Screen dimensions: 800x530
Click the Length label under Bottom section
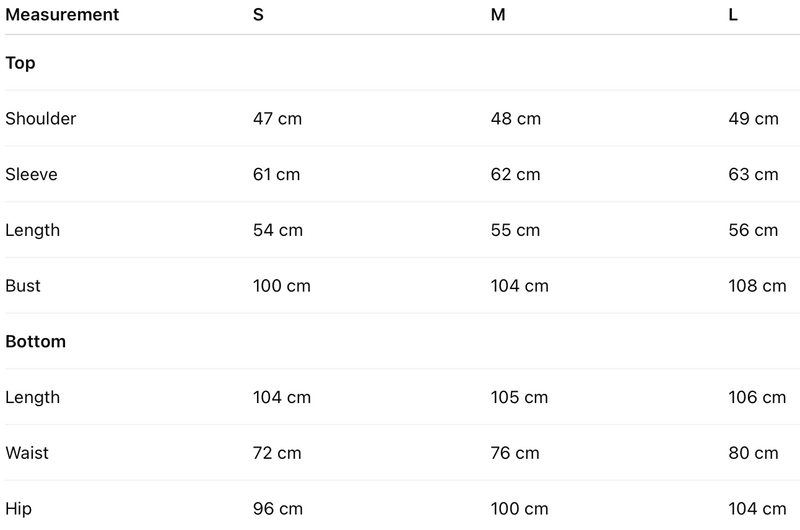pyautogui.click(x=32, y=397)
